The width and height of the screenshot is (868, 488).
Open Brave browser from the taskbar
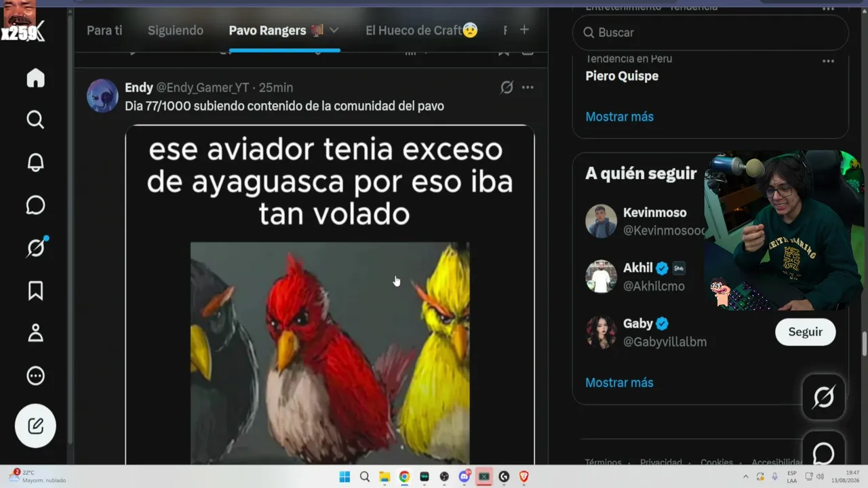click(524, 476)
